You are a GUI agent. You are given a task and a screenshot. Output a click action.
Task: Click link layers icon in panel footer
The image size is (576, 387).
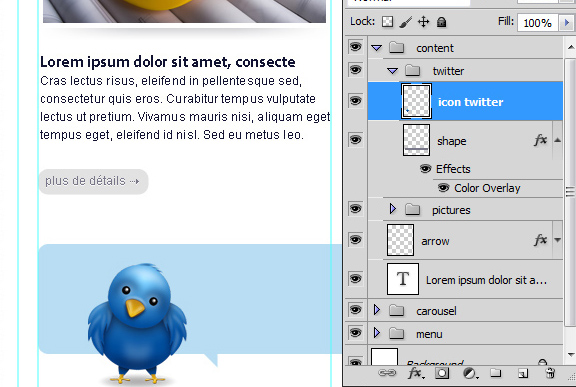[387, 373]
